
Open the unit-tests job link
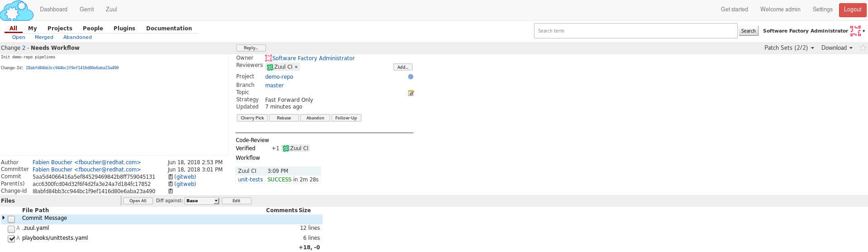pyautogui.click(x=250, y=180)
